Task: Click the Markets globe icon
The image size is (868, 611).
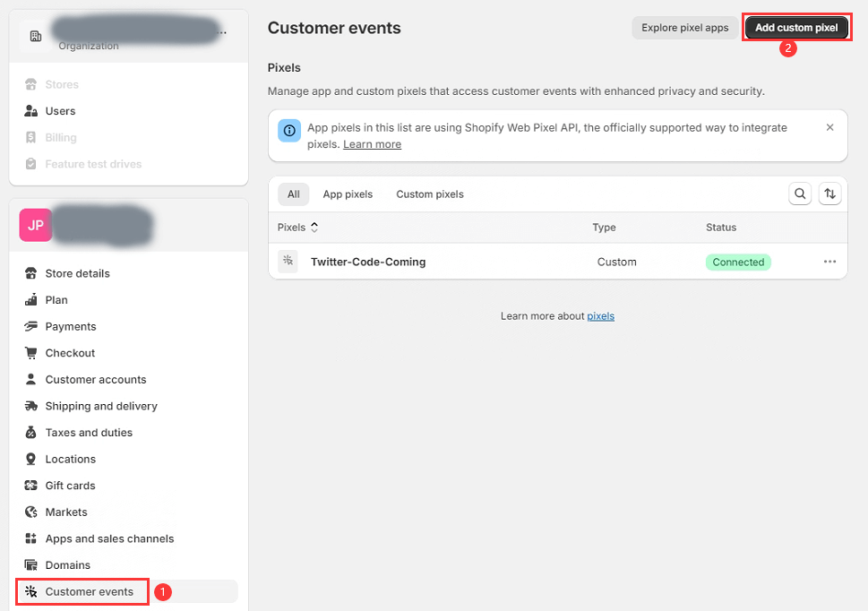Action: (31, 512)
